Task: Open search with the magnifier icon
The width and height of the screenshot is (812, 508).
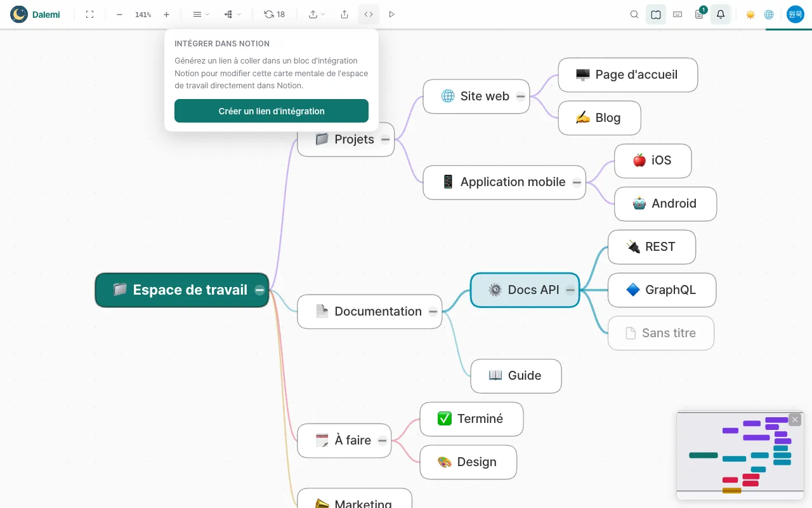Action: coord(634,14)
